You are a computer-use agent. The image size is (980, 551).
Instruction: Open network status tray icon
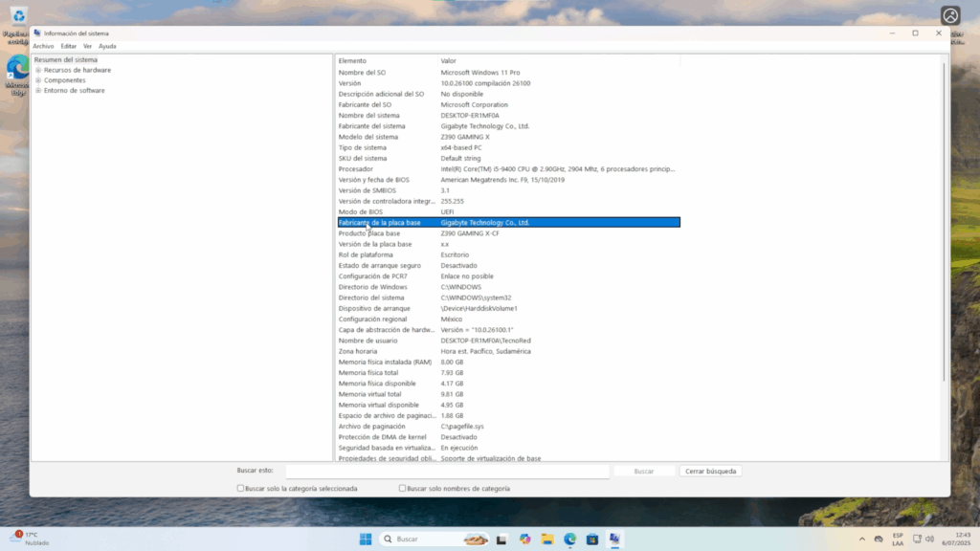click(x=917, y=540)
